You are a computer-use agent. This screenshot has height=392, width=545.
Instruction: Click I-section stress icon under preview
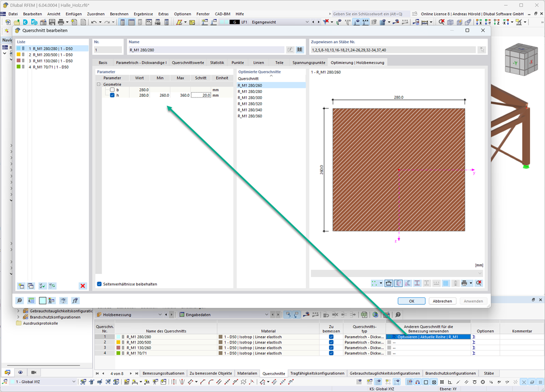coord(417,283)
